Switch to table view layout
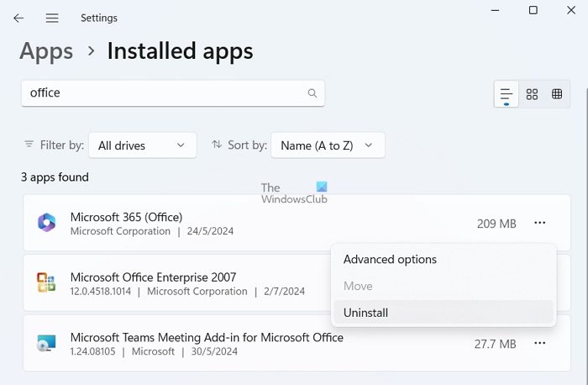 [557, 94]
